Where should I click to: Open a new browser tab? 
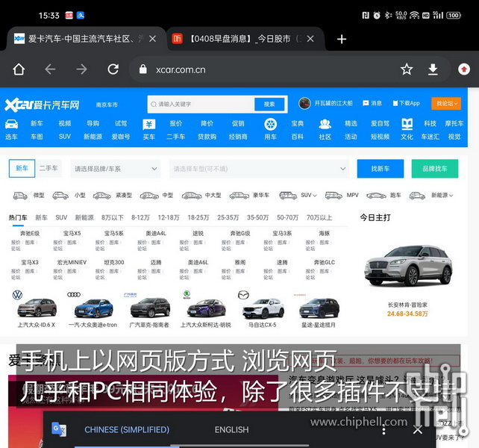tap(342, 39)
